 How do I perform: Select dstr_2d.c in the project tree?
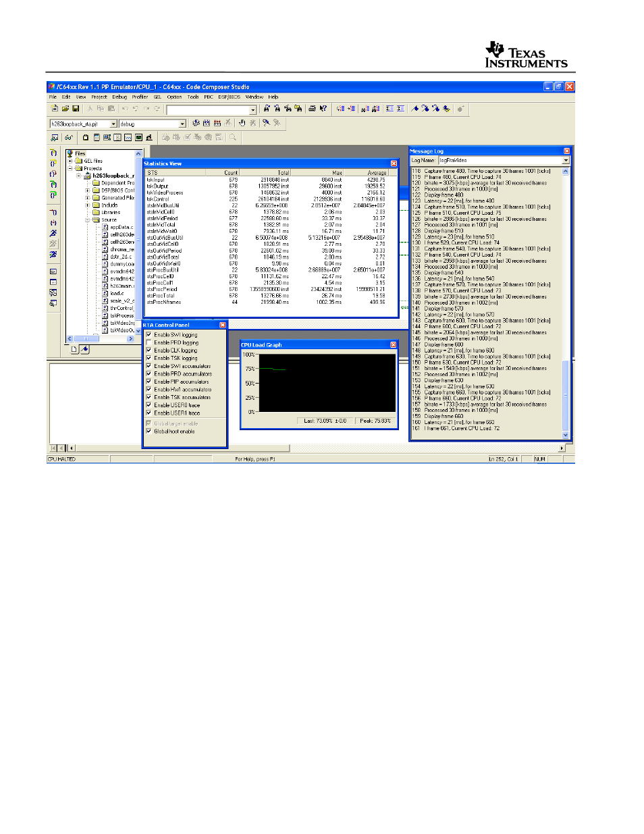coord(122,257)
